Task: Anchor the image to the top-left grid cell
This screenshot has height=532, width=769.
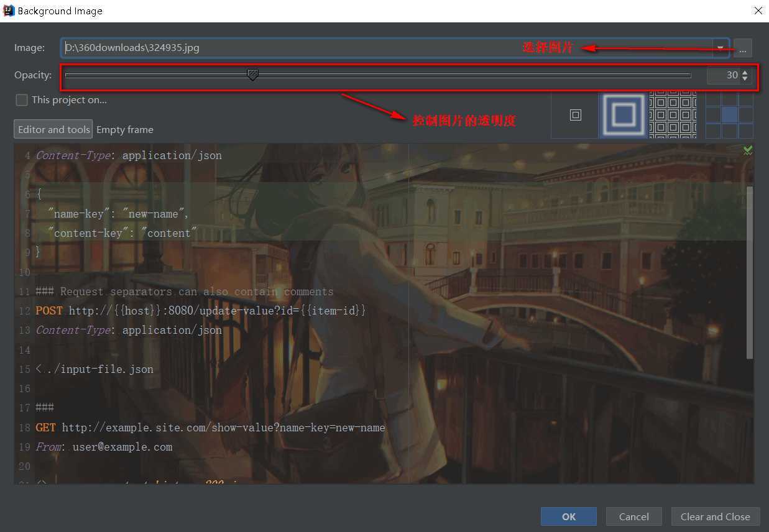Action: (x=714, y=99)
